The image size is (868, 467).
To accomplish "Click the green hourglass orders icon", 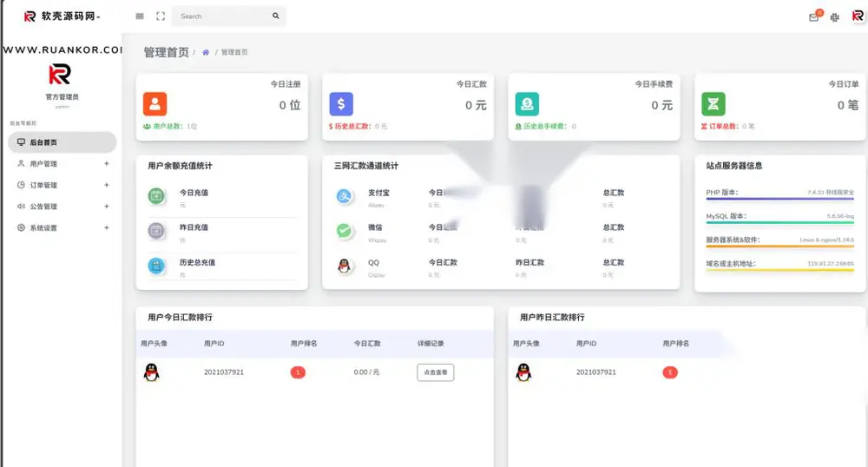I will coord(713,104).
